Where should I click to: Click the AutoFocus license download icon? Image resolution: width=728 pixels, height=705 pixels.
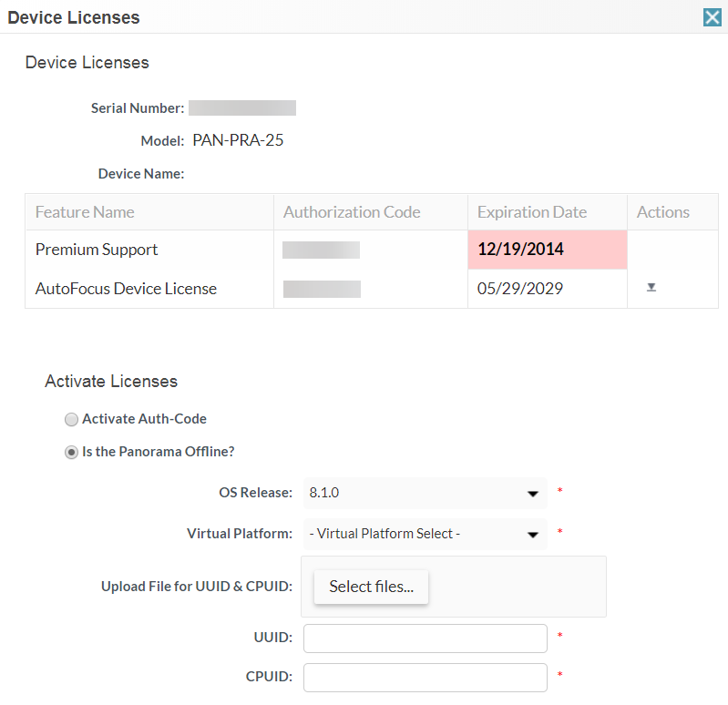[651, 287]
